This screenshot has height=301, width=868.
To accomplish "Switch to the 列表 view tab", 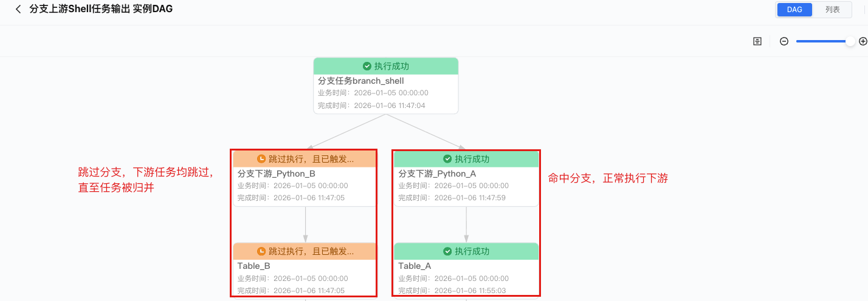I will coord(832,10).
